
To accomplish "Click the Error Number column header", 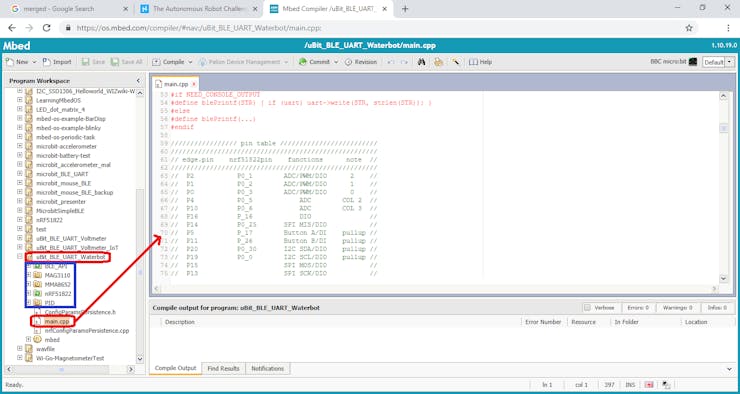I will point(543,322).
